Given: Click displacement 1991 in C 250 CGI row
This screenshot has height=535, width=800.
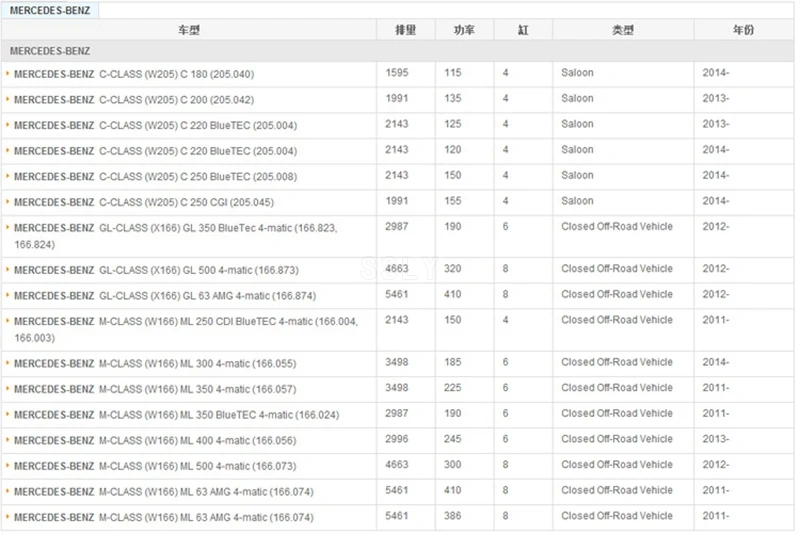Looking at the screenshot, I should [397, 201].
